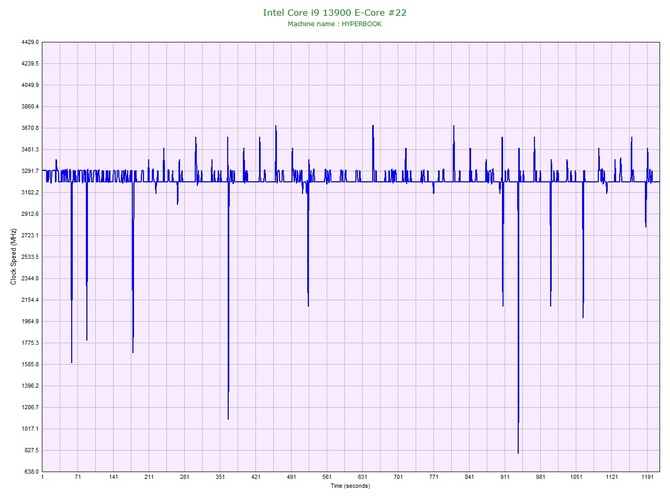The image size is (670, 503).
Task: Select the "Machine name : HYPERBOOK" subtitle
Action: coord(335,24)
